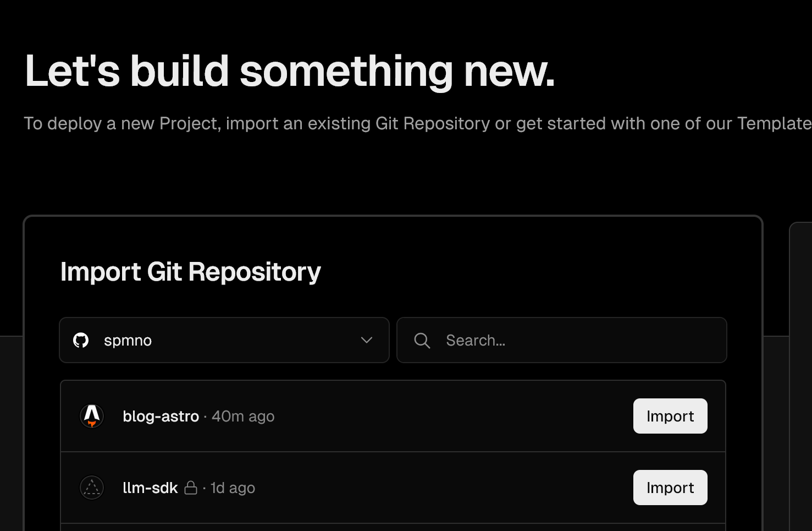812x531 pixels.
Task: Focus the Search repositories input field
Action: 562,340
